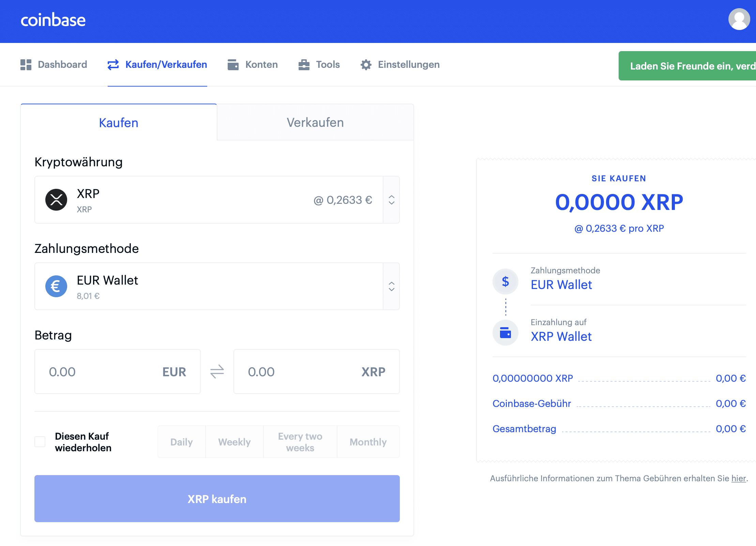The width and height of the screenshot is (756, 546).
Task: Click the blue Euro wallet icon
Action: (56, 286)
